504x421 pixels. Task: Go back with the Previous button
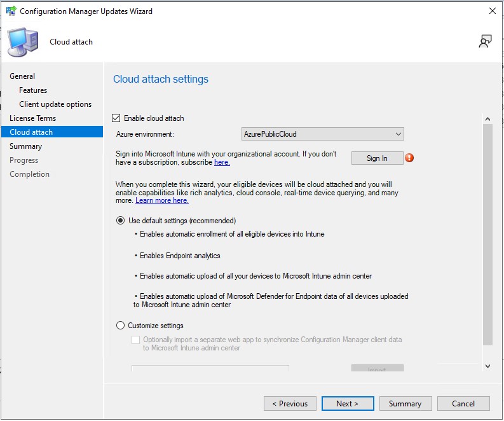click(x=290, y=403)
